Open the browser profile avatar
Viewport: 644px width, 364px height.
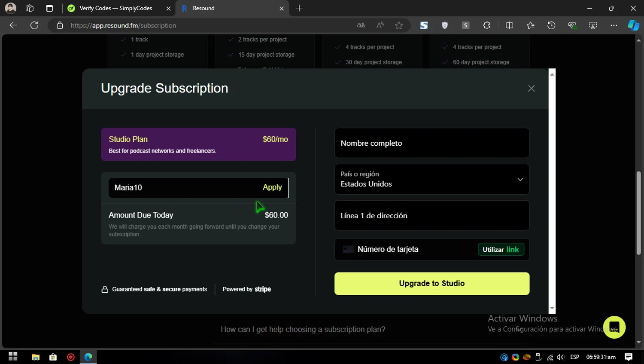click(10, 8)
